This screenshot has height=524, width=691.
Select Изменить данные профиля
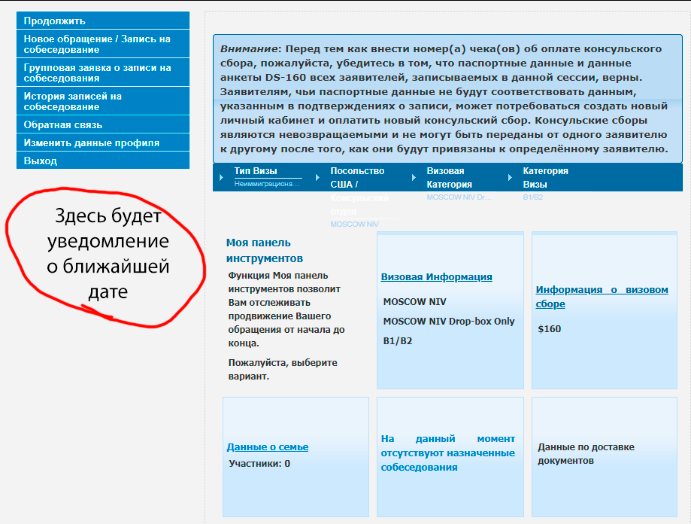103,143
